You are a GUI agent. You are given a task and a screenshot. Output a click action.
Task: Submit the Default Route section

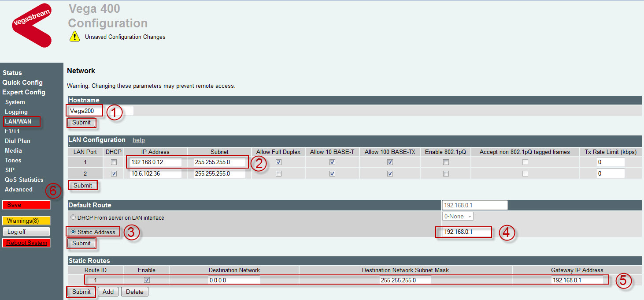[x=81, y=244]
